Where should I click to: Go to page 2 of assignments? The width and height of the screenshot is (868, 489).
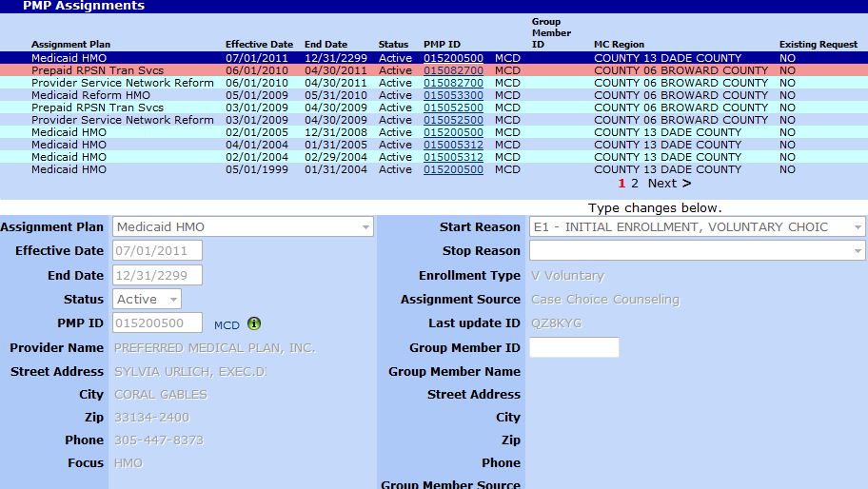click(x=635, y=184)
